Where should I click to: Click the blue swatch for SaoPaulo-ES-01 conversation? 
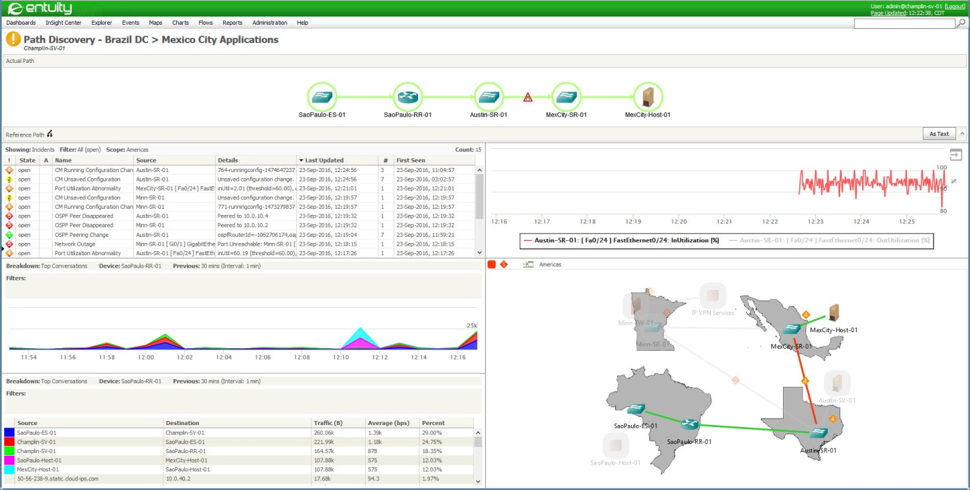point(9,432)
